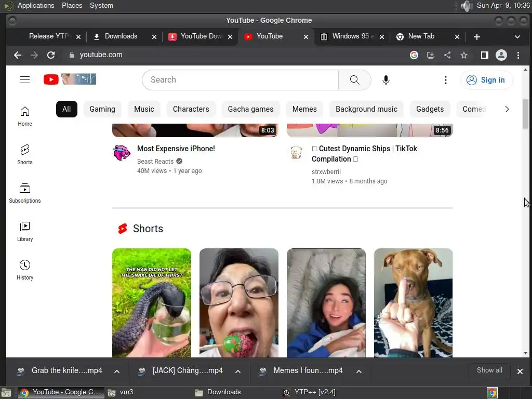Filter by Music chip
Image resolution: width=532 pixels, height=399 pixels.
click(144, 109)
